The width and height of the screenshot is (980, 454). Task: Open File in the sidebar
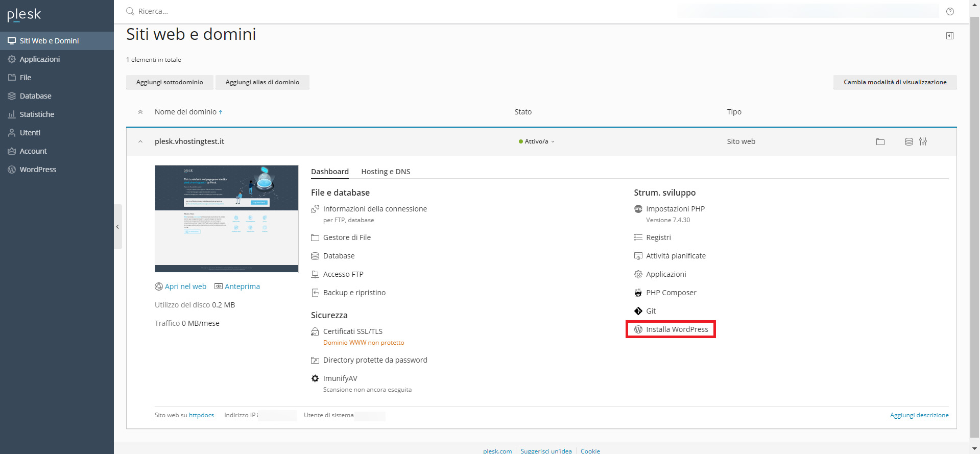tap(57, 78)
